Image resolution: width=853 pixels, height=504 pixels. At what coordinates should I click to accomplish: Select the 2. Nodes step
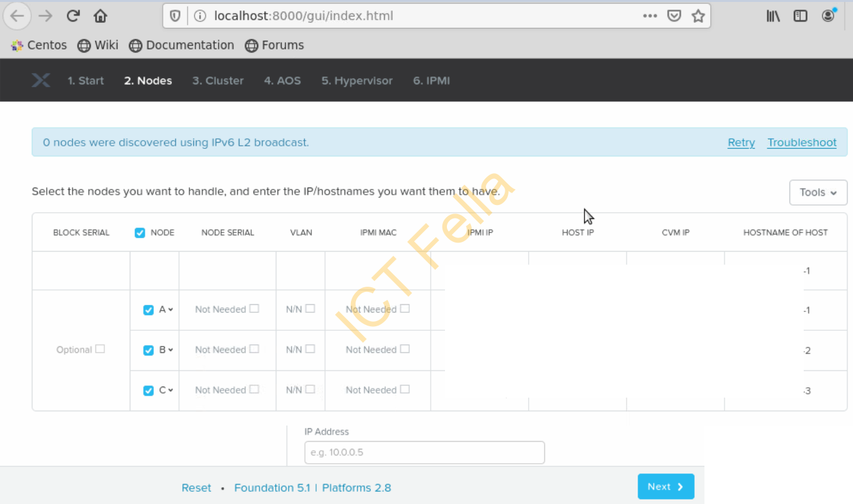148,81
